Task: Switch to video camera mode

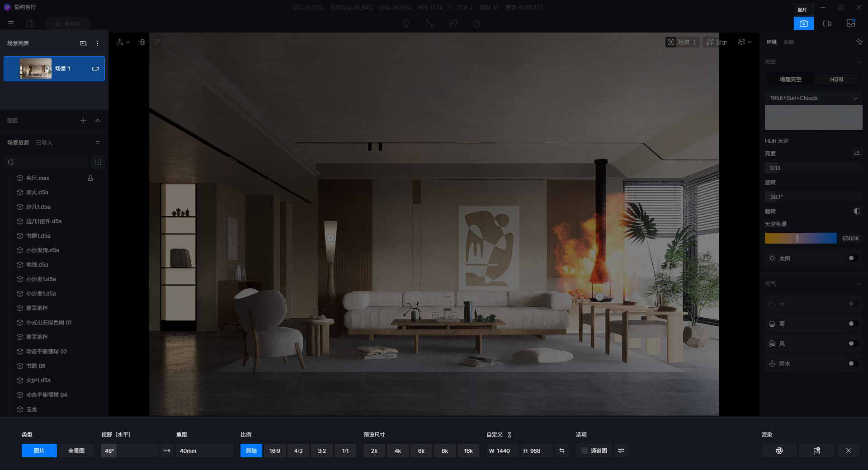Action: click(827, 23)
